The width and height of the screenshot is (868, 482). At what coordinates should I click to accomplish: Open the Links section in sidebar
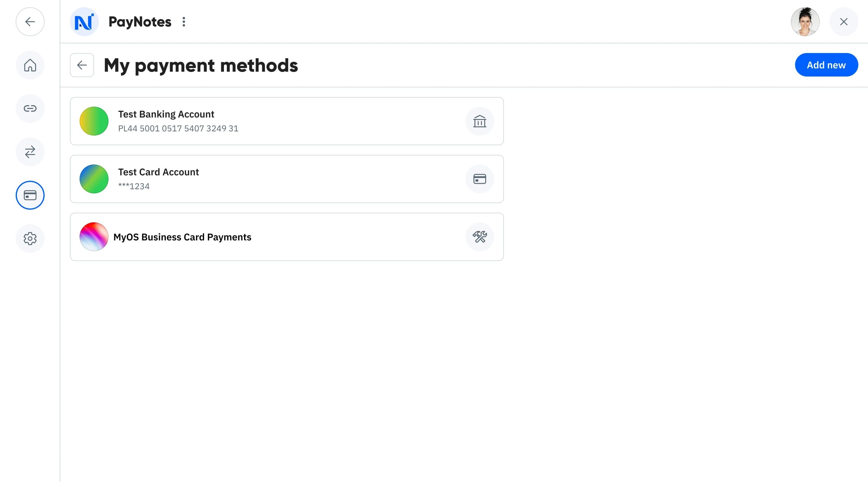(30, 108)
